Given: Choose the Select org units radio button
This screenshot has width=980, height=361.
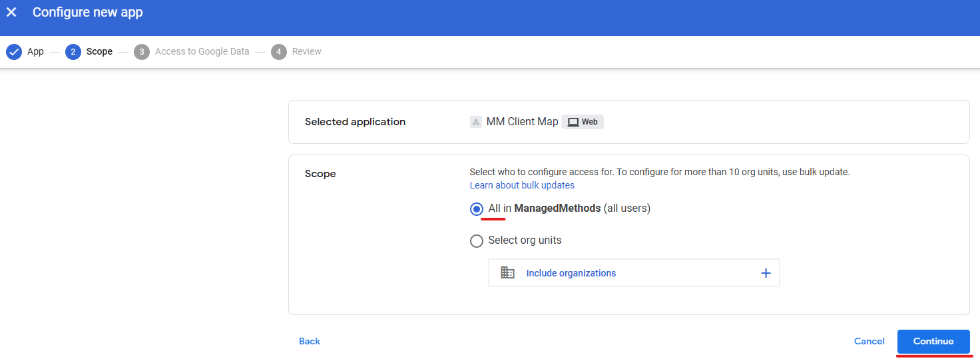Looking at the screenshot, I should click(x=477, y=241).
